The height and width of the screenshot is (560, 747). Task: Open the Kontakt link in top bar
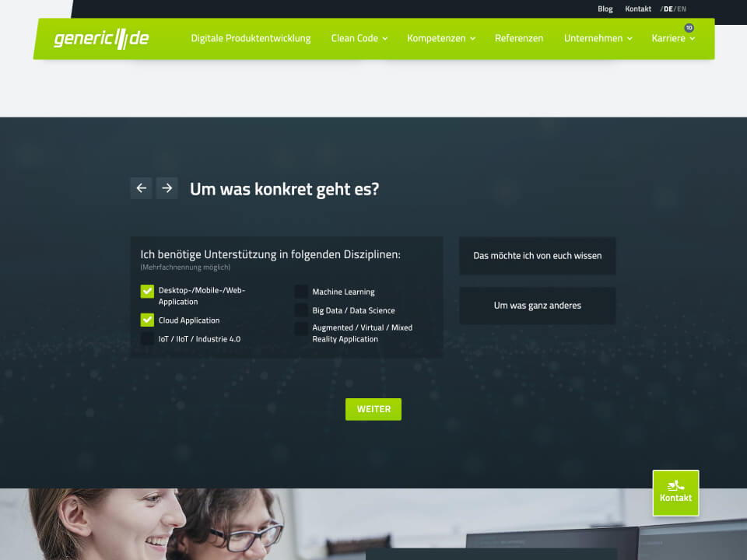[638, 9]
